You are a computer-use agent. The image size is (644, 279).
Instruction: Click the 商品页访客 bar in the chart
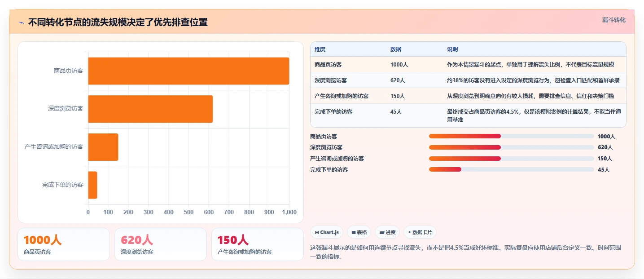click(x=188, y=71)
